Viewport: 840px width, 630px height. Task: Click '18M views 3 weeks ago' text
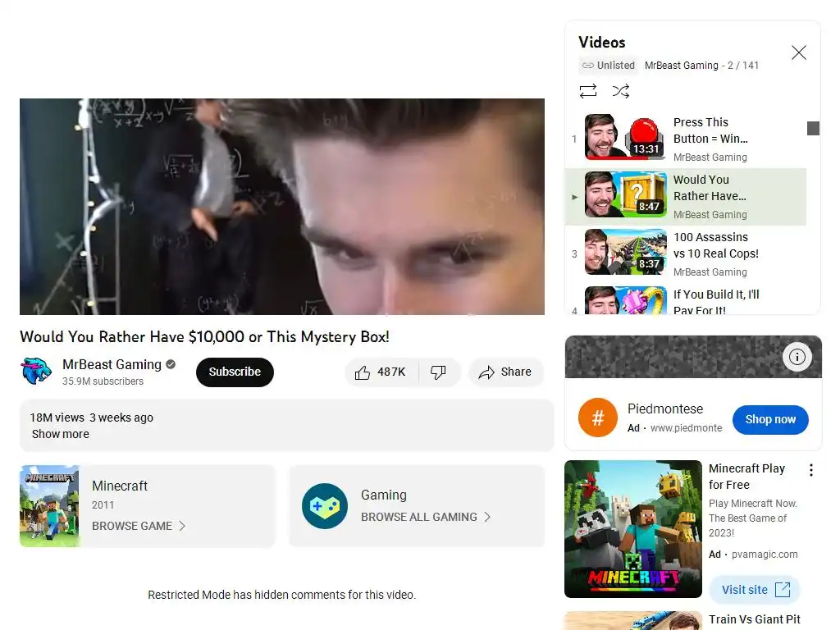pos(92,418)
